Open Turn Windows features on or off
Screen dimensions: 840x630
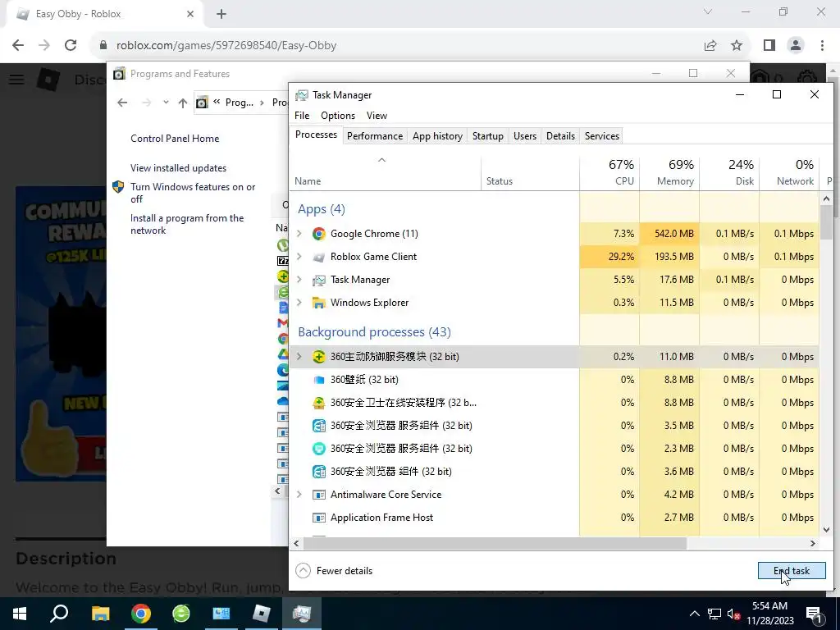coord(193,193)
